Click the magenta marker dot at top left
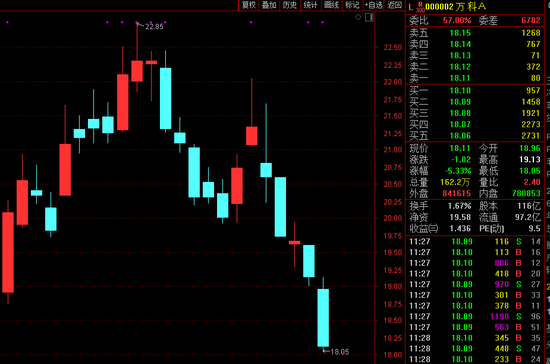Image resolution: width=550 pixels, height=364 pixels. [7, 22]
